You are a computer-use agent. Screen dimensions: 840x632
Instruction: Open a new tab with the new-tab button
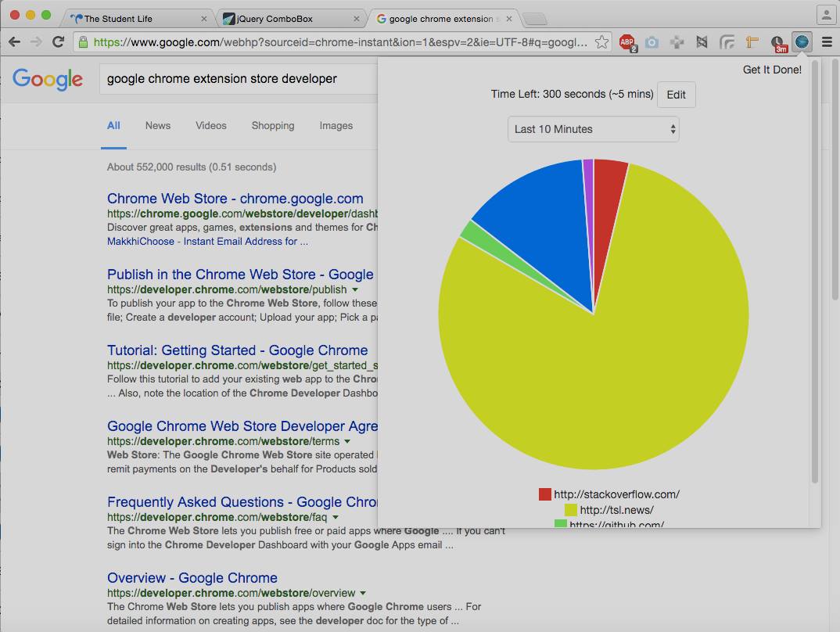pos(534,20)
